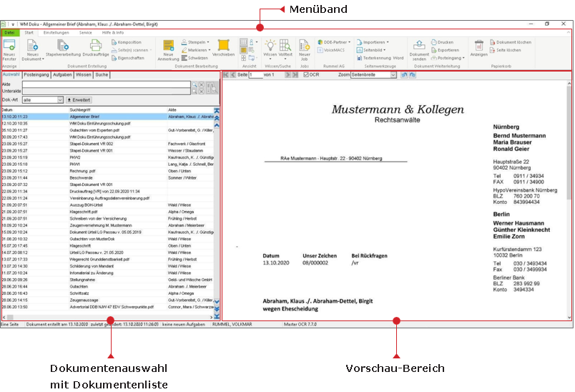Expand the Stempeln dropdown

point(208,42)
